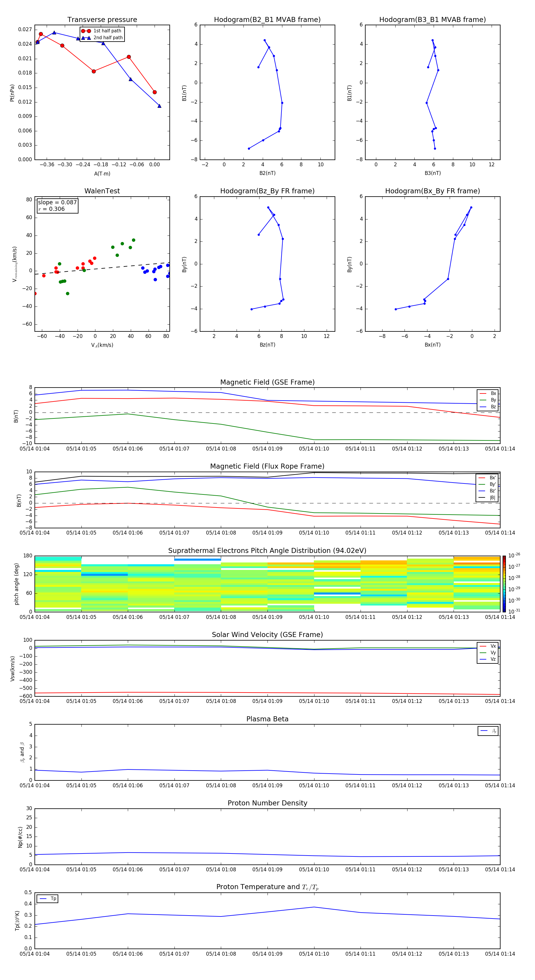Click the 'By' entry in GSE legend
535x980 pixels.
488,400
